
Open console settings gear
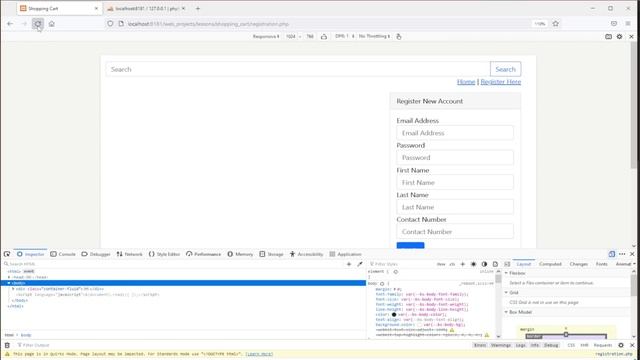tap(621, 345)
